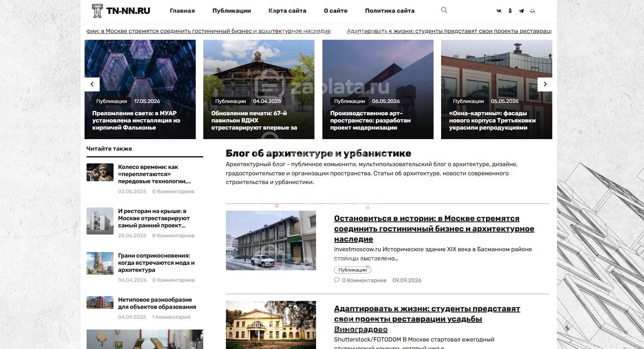Click the TN-NN.RU column logo
Image resolution: width=644 pixels, height=349 pixels.
(121, 11)
